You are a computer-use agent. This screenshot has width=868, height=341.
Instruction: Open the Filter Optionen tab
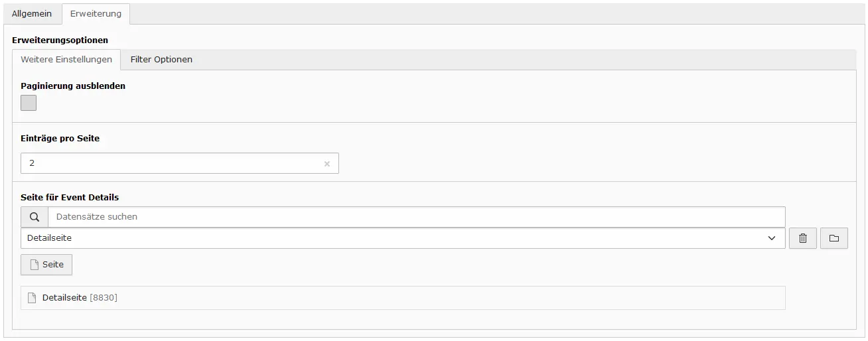pyautogui.click(x=161, y=60)
